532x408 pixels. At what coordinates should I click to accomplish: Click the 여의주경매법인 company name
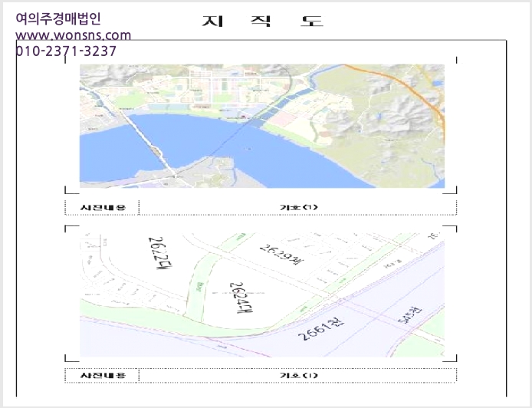[58, 18]
